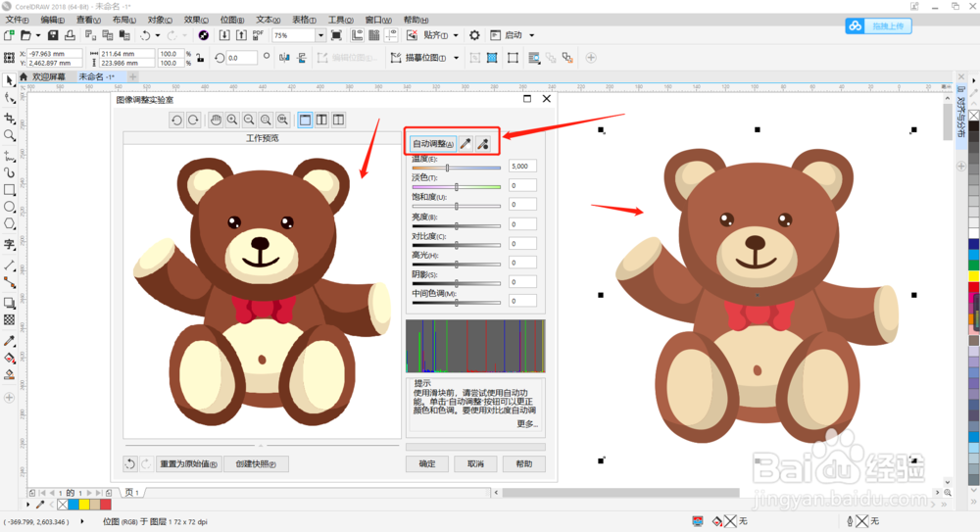Select the Pan hand tool
Screen dimensions: 980x532
point(216,121)
